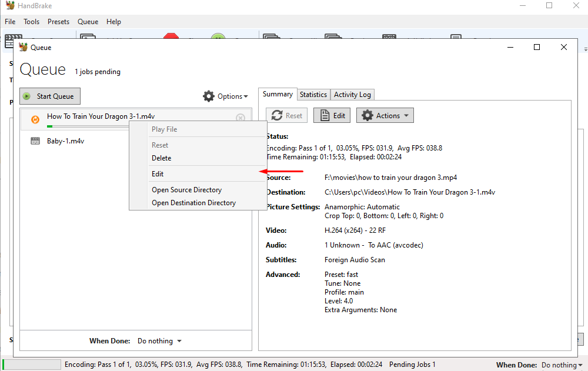Viewport: 588px width, 371px height.
Task: Open the queue When Done dropdown
Action: click(179, 341)
